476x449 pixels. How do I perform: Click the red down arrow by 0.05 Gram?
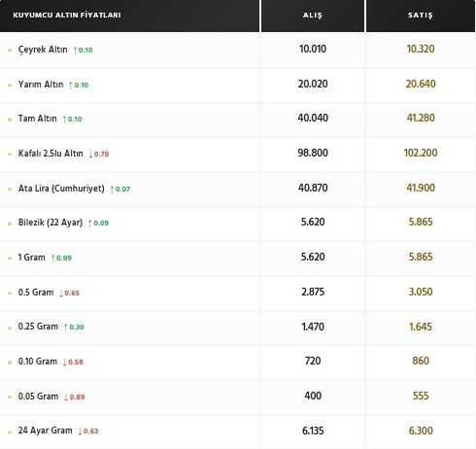[x=66, y=397]
